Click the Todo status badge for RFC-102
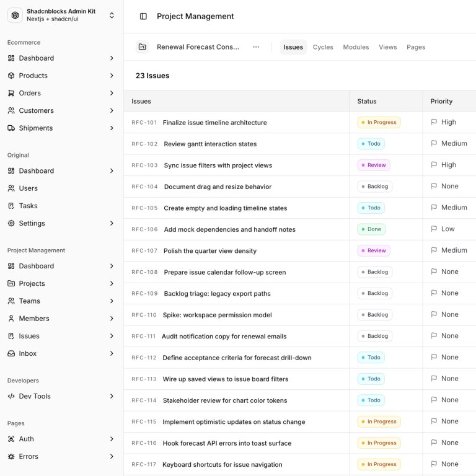This screenshot has width=476, height=476. coord(371,144)
